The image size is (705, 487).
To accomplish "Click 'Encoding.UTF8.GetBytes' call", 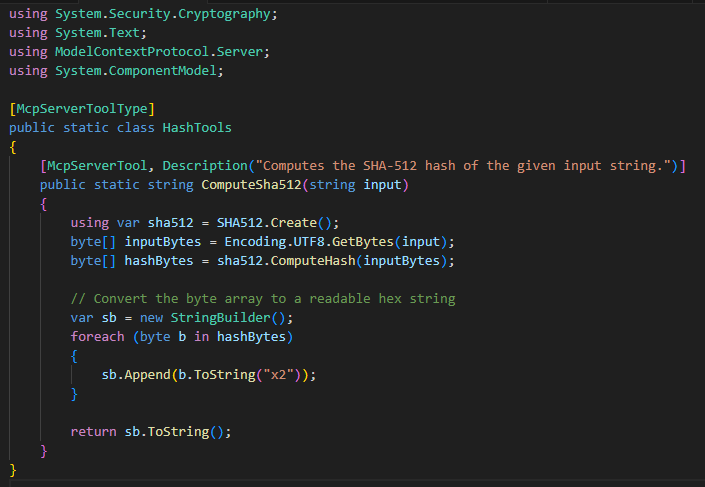I will (309, 242).
